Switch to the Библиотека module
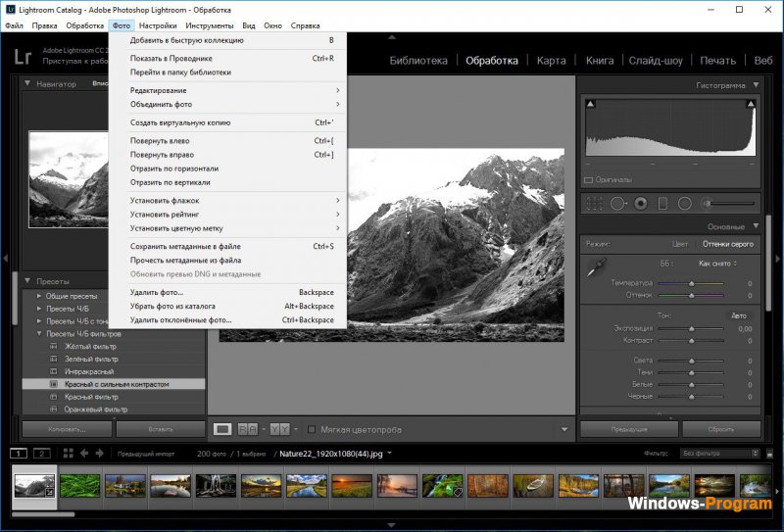This screenshot has width=784, height=532. (x=418, y=61)
